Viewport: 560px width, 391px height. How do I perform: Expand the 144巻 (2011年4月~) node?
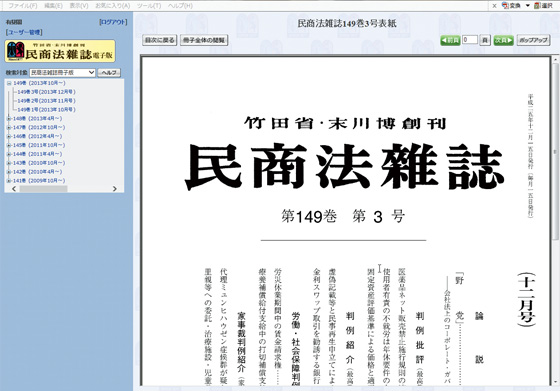[x=9, y=154]
